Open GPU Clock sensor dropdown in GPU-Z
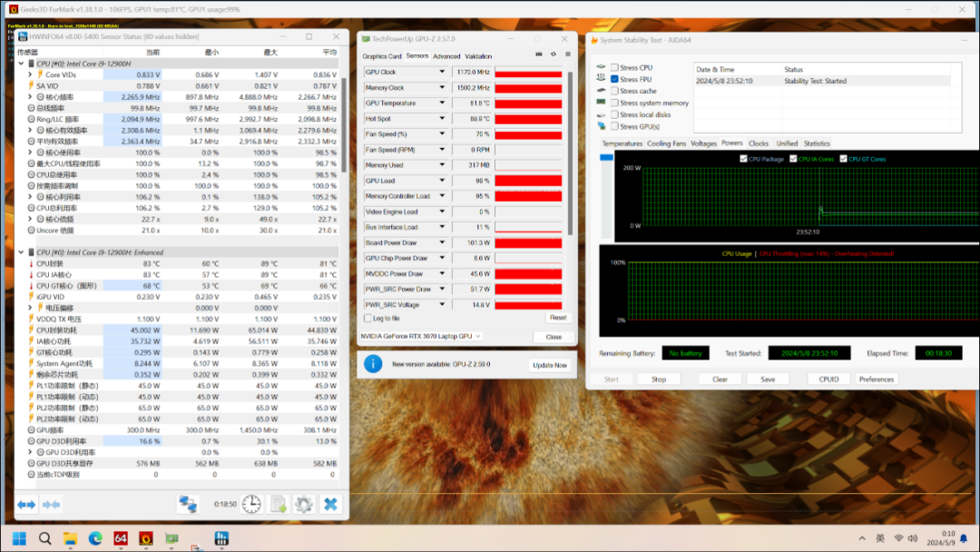 coord(442,72)
